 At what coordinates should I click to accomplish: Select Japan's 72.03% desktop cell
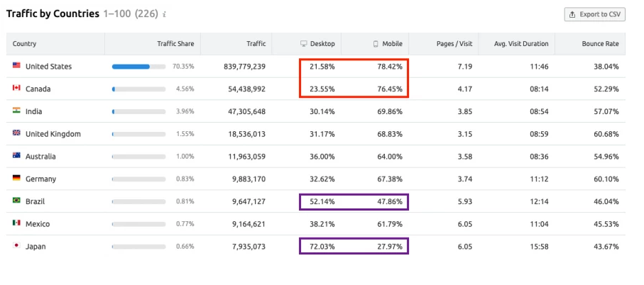click(320, 247)
